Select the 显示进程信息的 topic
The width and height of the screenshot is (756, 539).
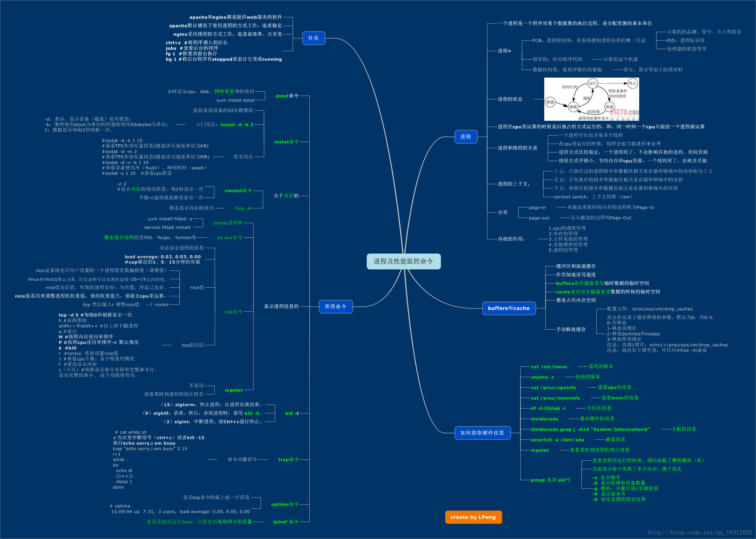[x=281, y=306]
